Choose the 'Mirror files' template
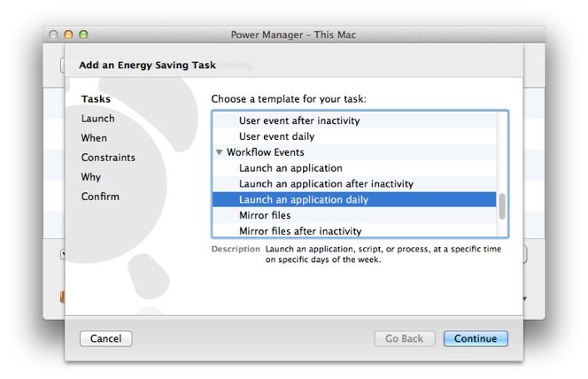The width and height of the screenshot is (588, 379). (354, 215)
